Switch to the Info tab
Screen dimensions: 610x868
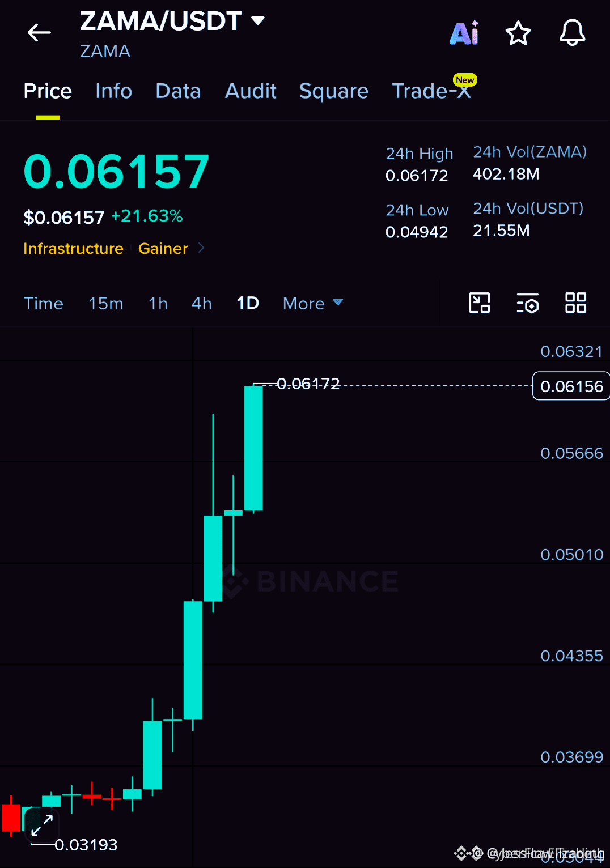[113, 91]
